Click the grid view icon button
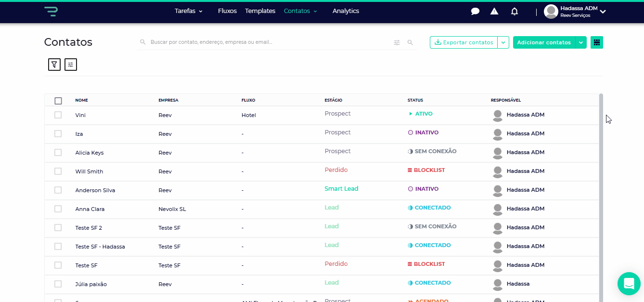 point(597,42)
